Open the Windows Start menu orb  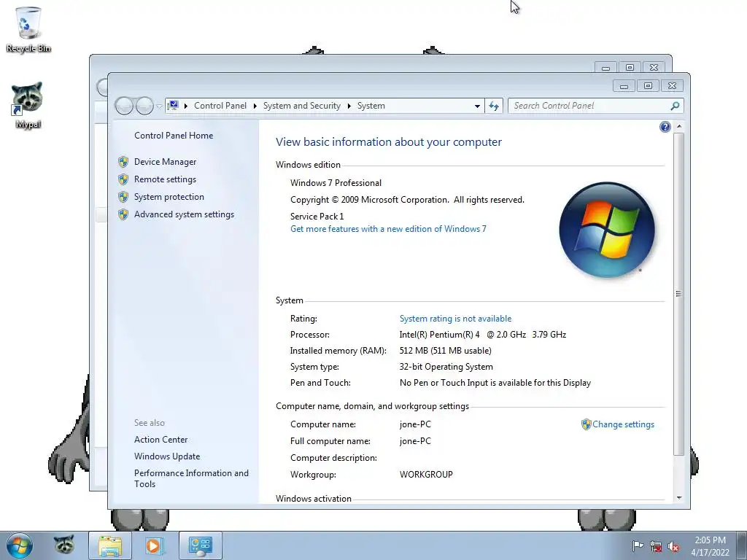click(20, 545)
